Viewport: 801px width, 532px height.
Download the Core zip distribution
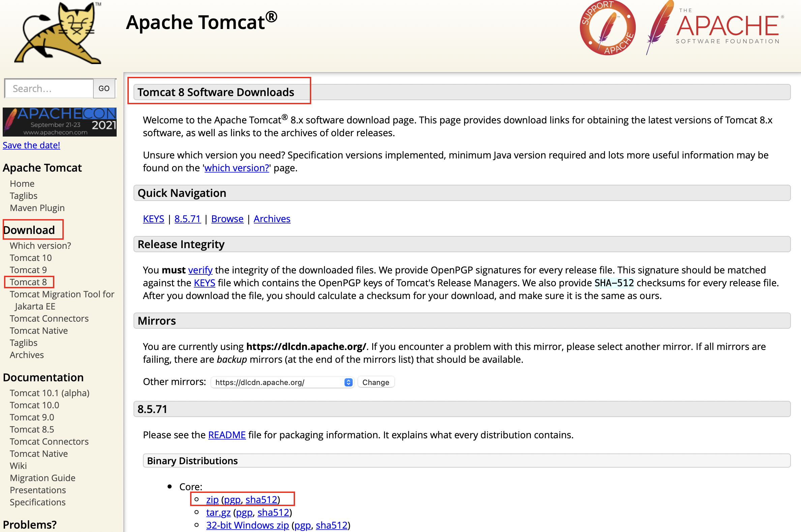pyautogui.click(x=212, y=500)
